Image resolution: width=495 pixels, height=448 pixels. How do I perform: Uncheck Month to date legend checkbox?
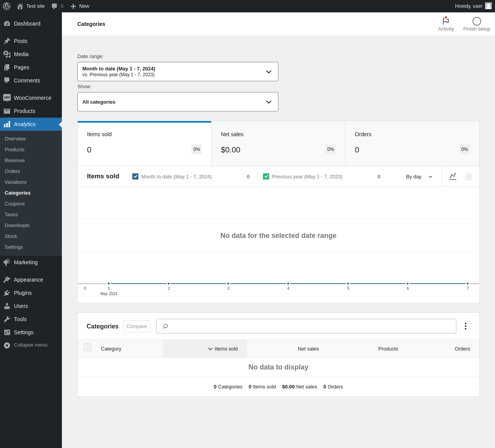tap(135, 176)
